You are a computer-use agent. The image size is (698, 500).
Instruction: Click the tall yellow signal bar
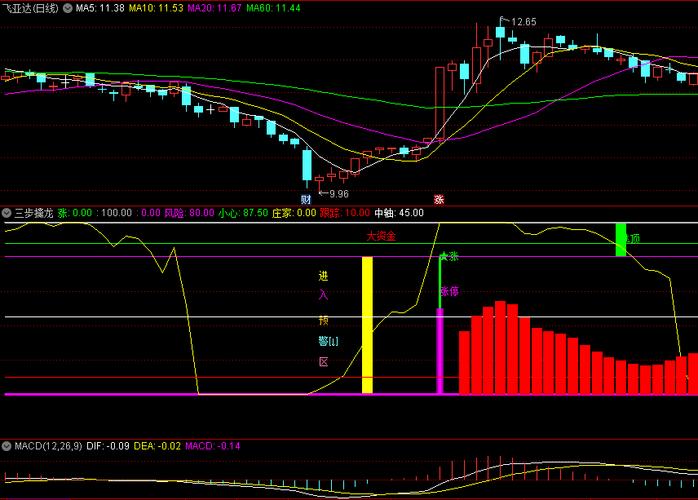(x=367, y=325)
